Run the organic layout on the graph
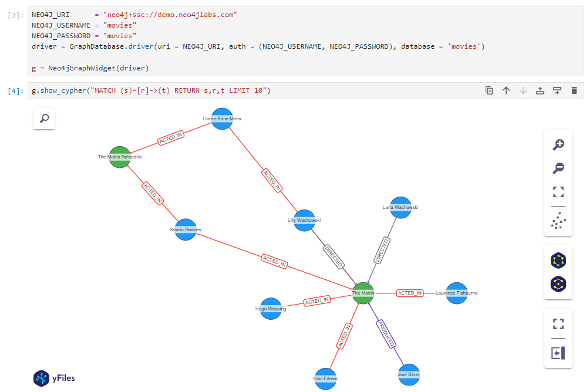586x392 pixels. click(558, 222)
